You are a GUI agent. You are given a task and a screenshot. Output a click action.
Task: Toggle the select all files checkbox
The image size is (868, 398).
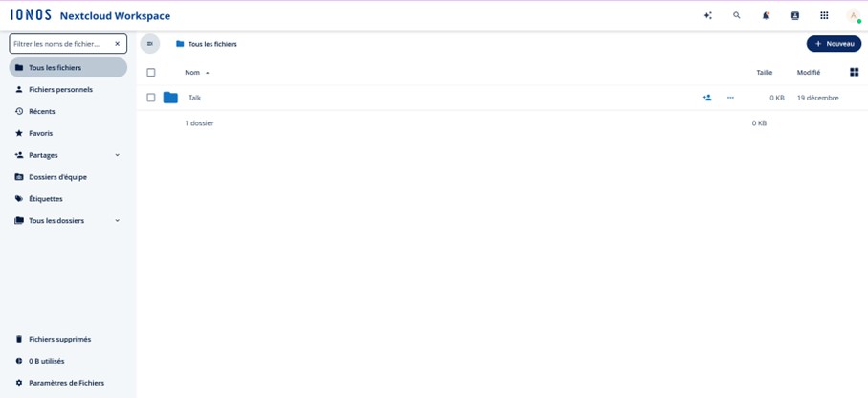click(151, 73)
